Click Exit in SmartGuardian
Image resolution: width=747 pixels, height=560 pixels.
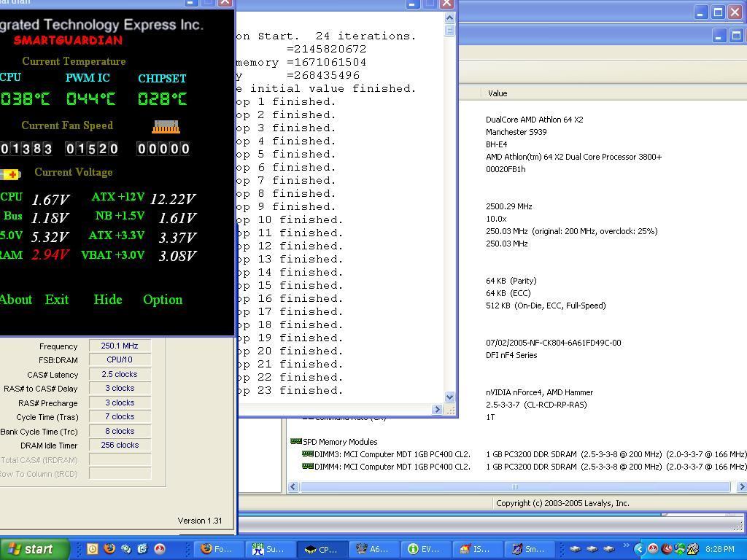57,300
